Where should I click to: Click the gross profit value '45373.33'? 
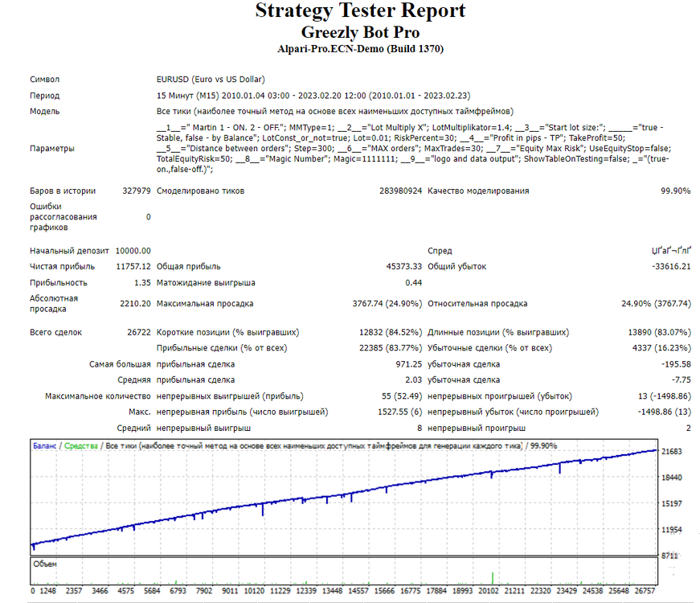pyautogui.click(x=404, y=266)
